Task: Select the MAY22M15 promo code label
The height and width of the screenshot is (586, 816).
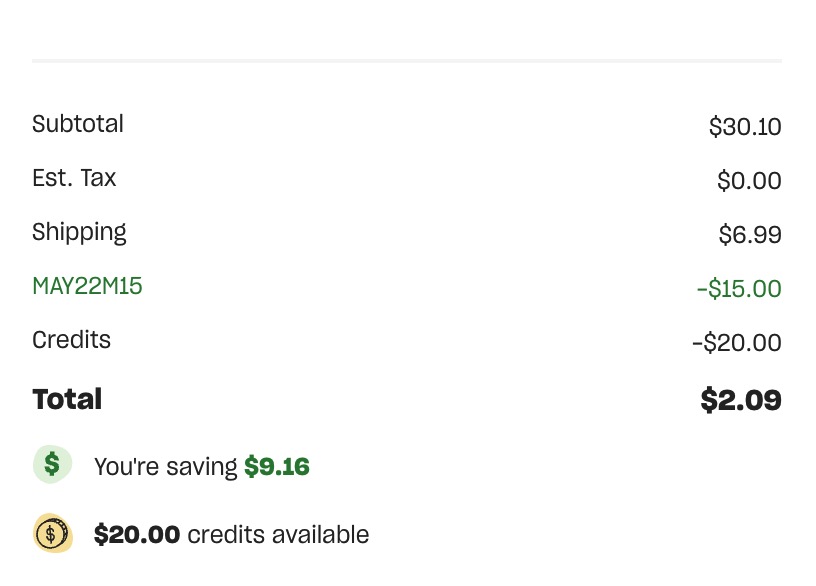Action: (87, 287)
